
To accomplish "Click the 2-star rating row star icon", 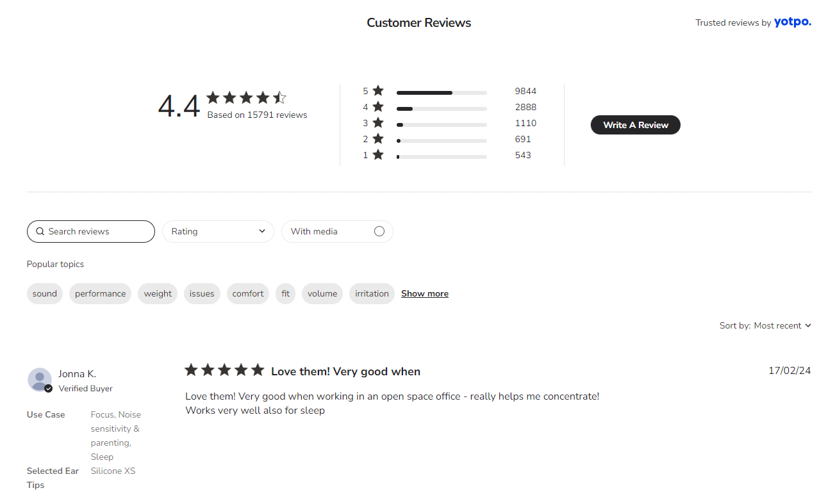I will point(378,139).
